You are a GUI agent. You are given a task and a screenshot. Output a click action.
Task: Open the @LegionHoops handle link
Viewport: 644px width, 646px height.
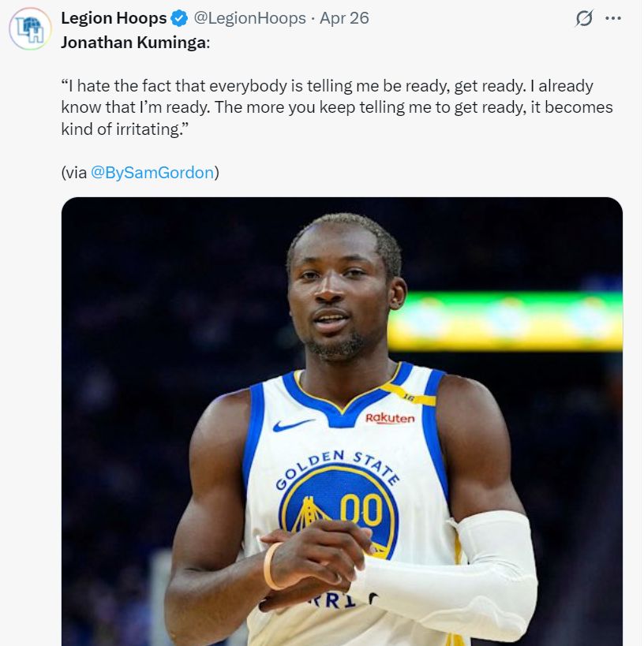[x=249, y=18]
